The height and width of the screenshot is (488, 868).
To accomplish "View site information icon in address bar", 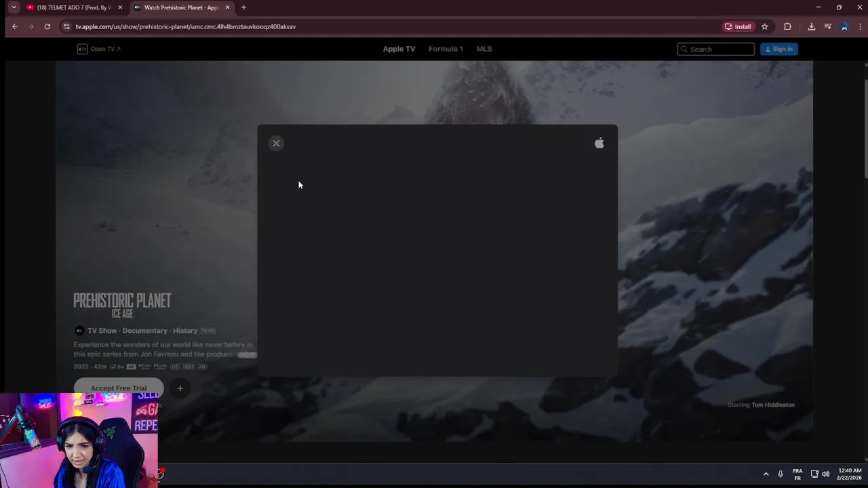I will coord(66,26).
